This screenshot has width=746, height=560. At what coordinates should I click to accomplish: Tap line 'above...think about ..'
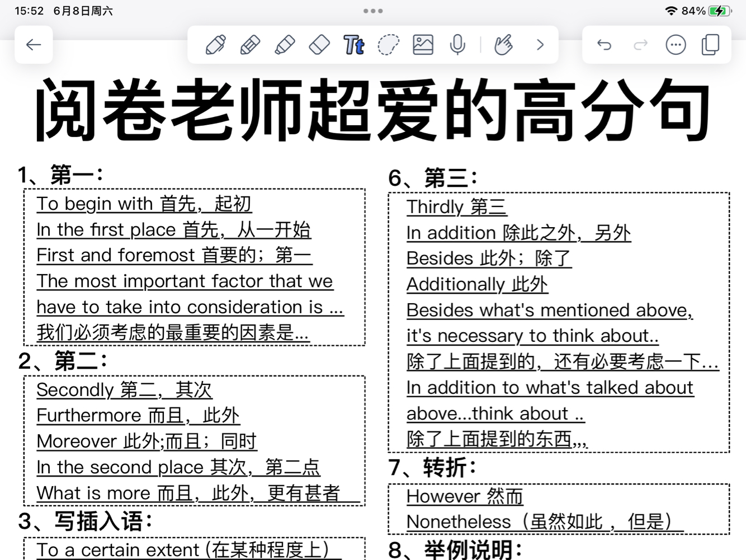495,413
